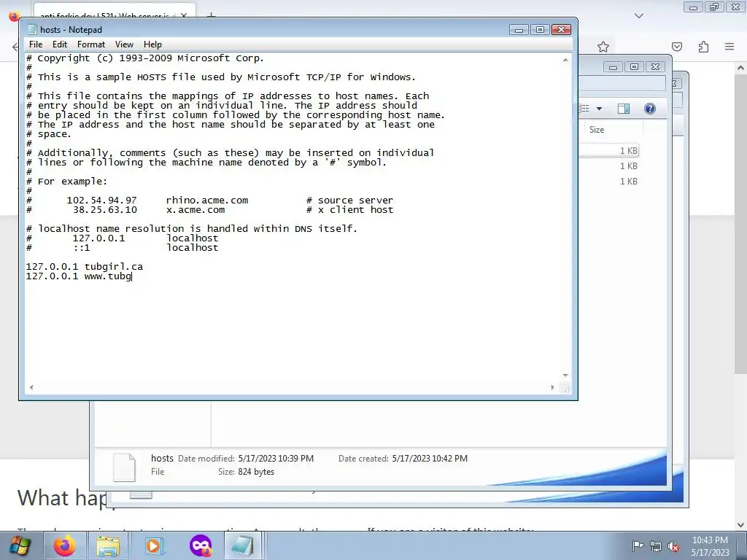This screenshot has height=560, width=747.
Task: Click the rhino.acme.com example text
Action: tap(207, 201)
